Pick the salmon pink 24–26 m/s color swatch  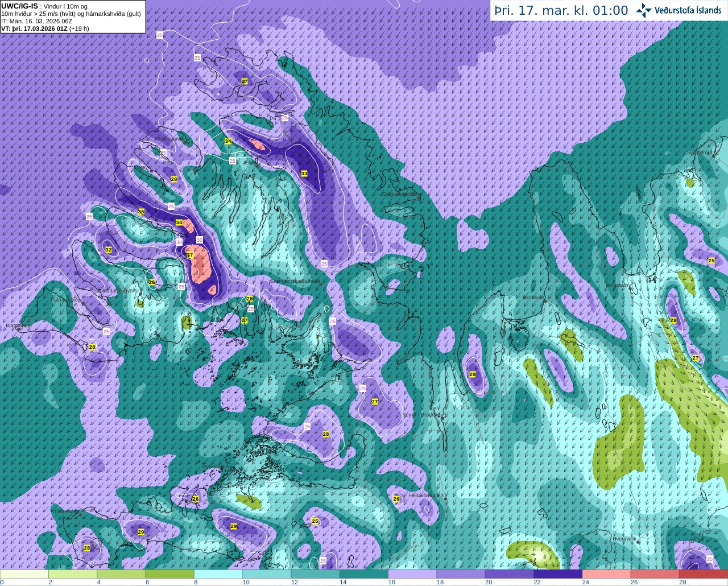607,574
